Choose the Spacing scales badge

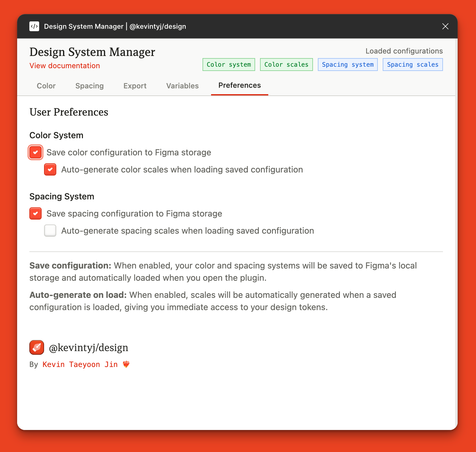point(412,65)
